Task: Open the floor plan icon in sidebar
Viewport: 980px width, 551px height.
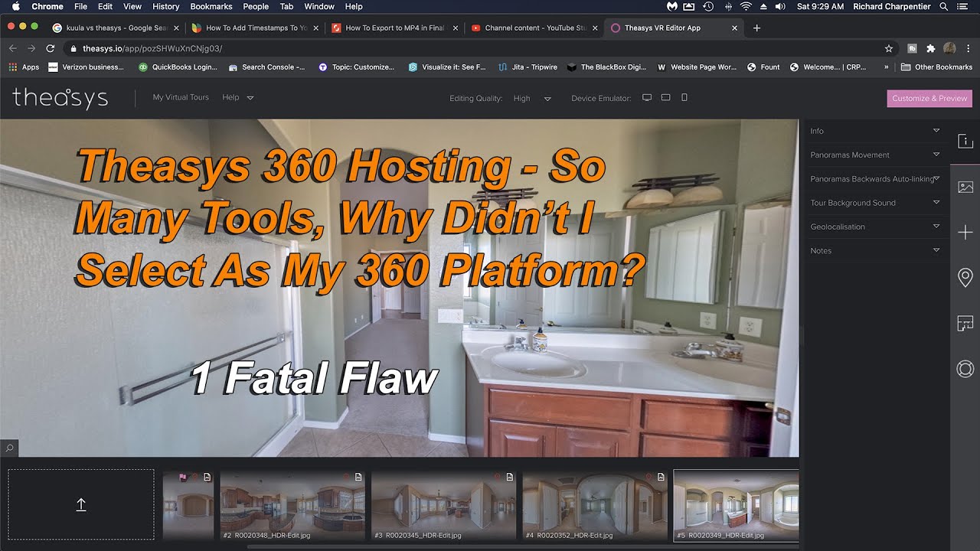Action: (x=965, y=323)
